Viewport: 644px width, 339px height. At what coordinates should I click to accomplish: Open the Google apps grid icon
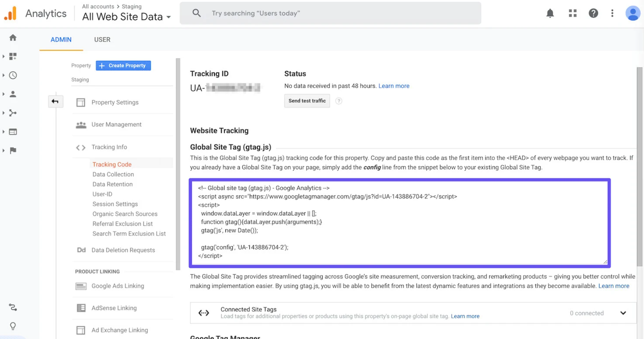[x=572, y=13]
